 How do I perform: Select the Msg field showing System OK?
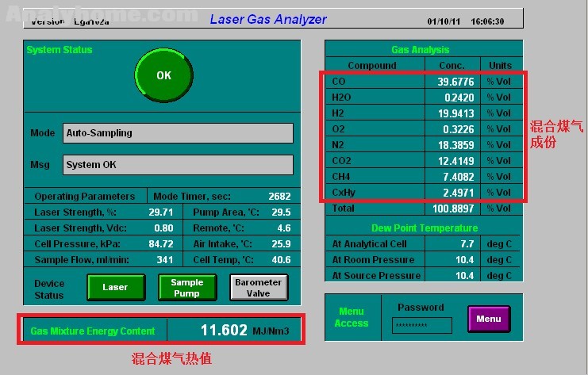[x=178, y=165]
